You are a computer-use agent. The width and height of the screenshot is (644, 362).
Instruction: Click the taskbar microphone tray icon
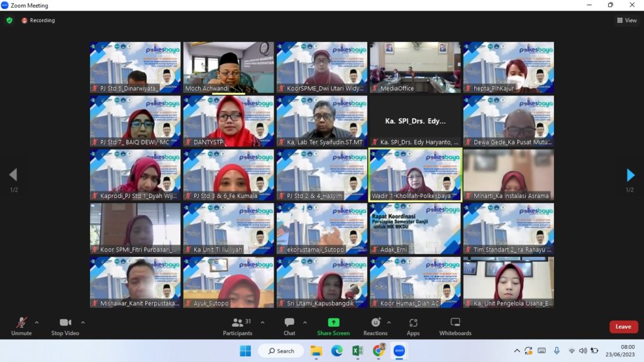[557, 351]
